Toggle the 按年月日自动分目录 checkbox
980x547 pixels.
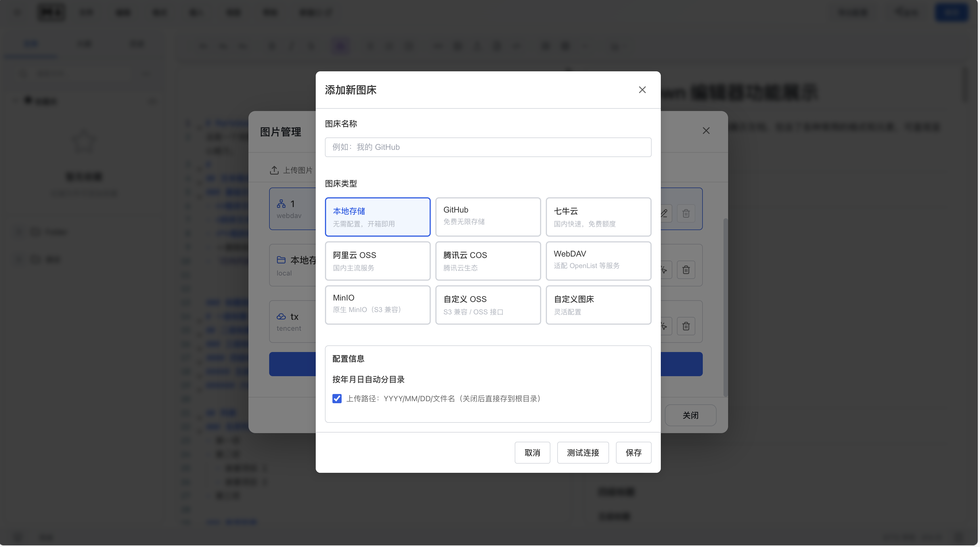337,398
